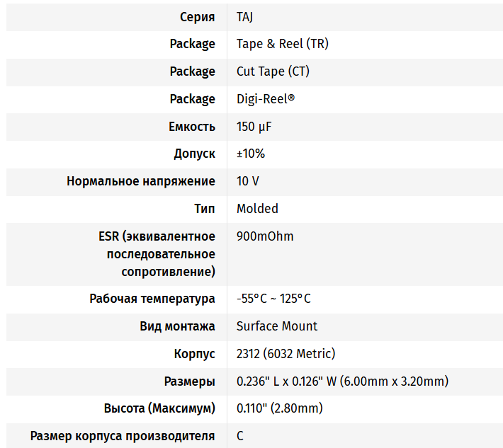Click the "Рабочая температура" label
This screenshot has width=503, height=448.
(152, 299)
